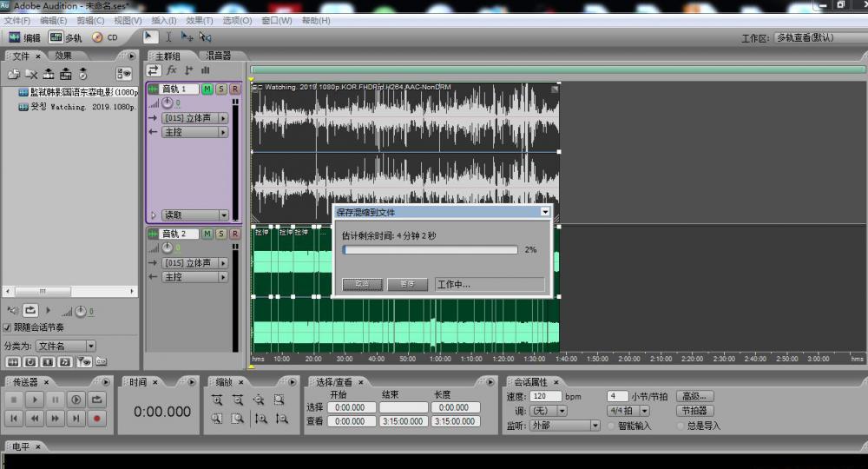This screenshot has width=868, height=469.
Task: Click Pause button in save mixdown dialog
Action: point(407,284)
